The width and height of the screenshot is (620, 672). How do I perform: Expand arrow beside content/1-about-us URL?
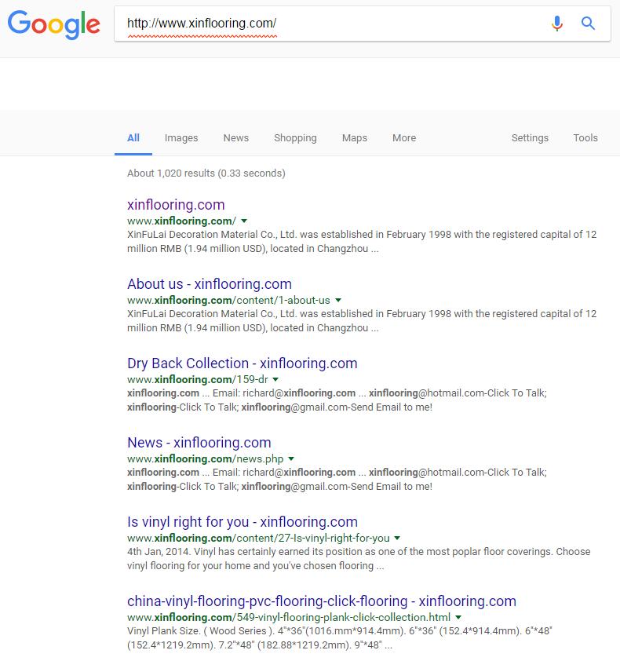(338, 301)
